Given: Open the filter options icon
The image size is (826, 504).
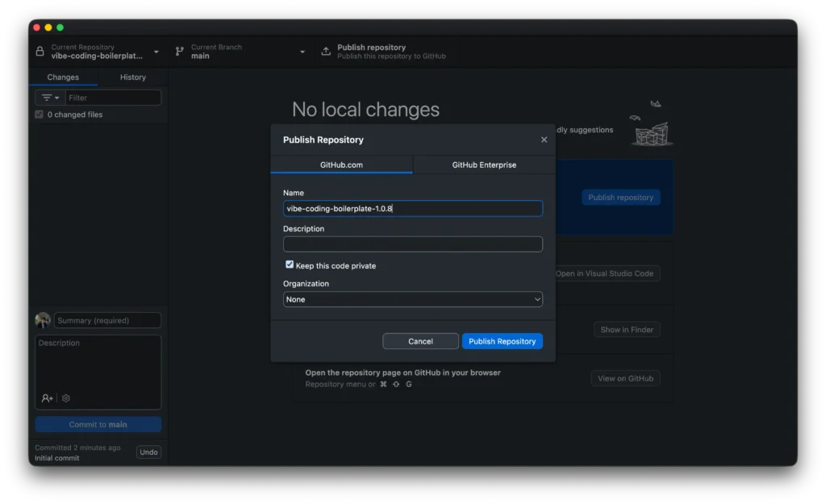Looking at the screenshot, I should (x=50, y=98).
